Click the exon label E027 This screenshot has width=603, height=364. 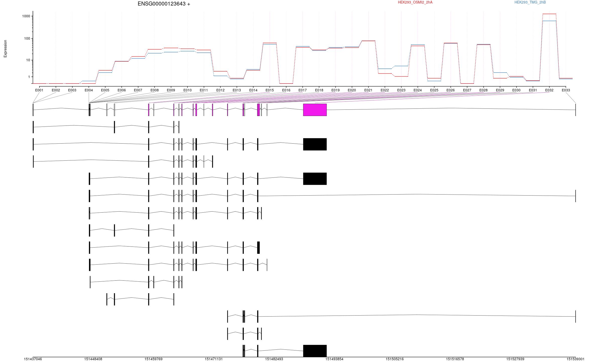point(467,90)
